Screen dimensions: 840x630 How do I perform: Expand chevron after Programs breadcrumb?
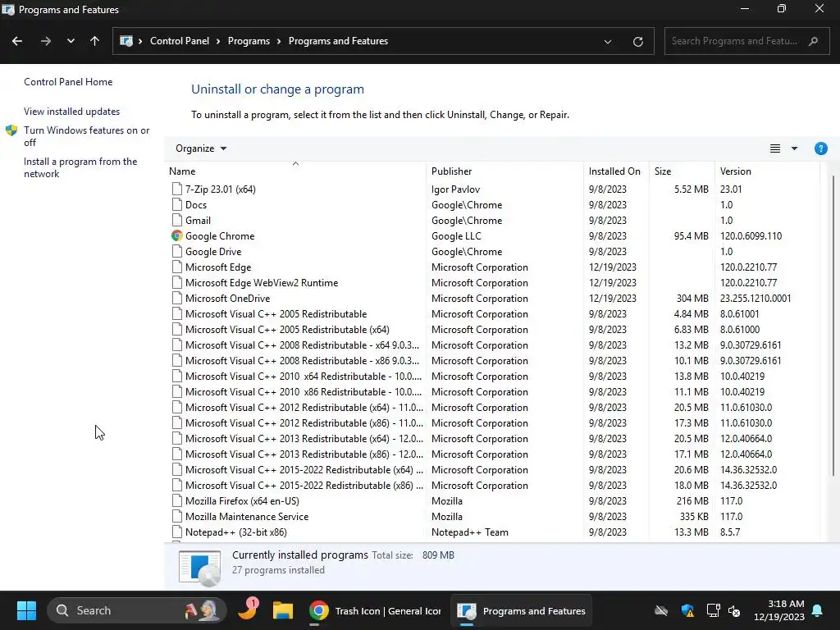click(x=279, y=41)
